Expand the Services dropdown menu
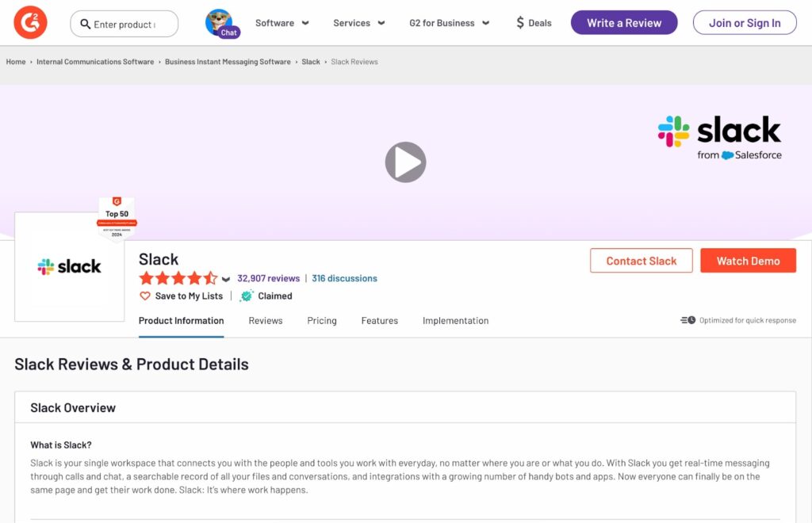Image resolution: width=812 pixels, height=523 pixels. pyautogui.click(x=359, y=23)
